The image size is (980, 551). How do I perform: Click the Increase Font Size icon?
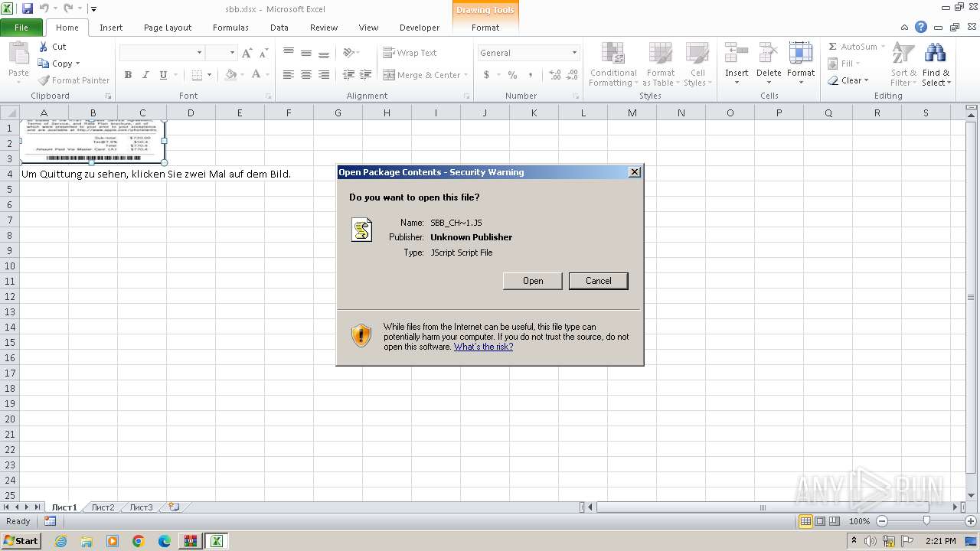(247, 53)
